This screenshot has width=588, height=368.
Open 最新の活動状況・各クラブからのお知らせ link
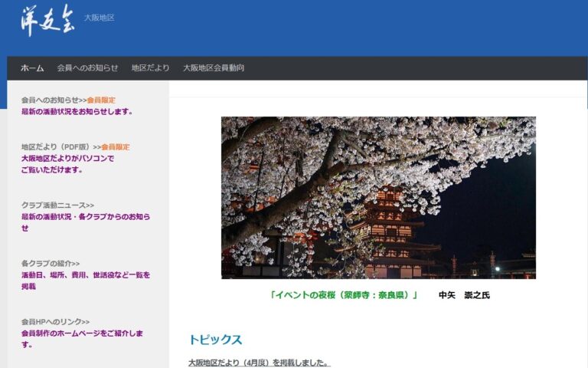85,222
